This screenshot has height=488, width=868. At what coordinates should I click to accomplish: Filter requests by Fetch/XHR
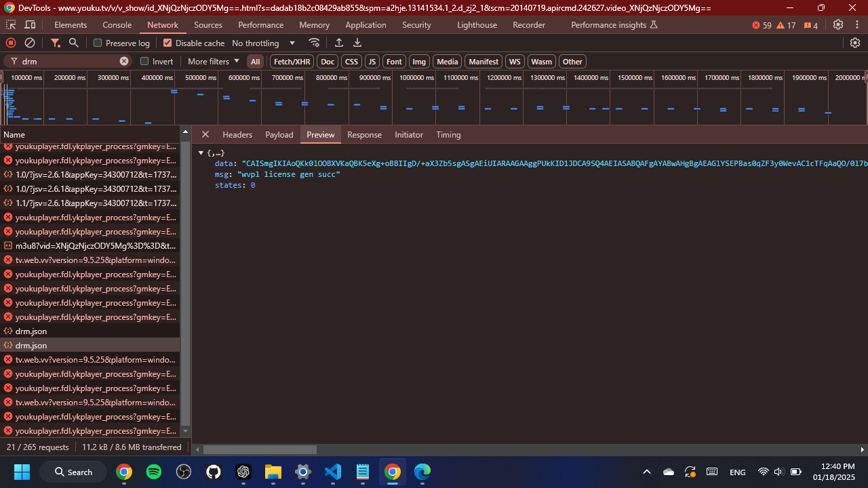(292, 62)
